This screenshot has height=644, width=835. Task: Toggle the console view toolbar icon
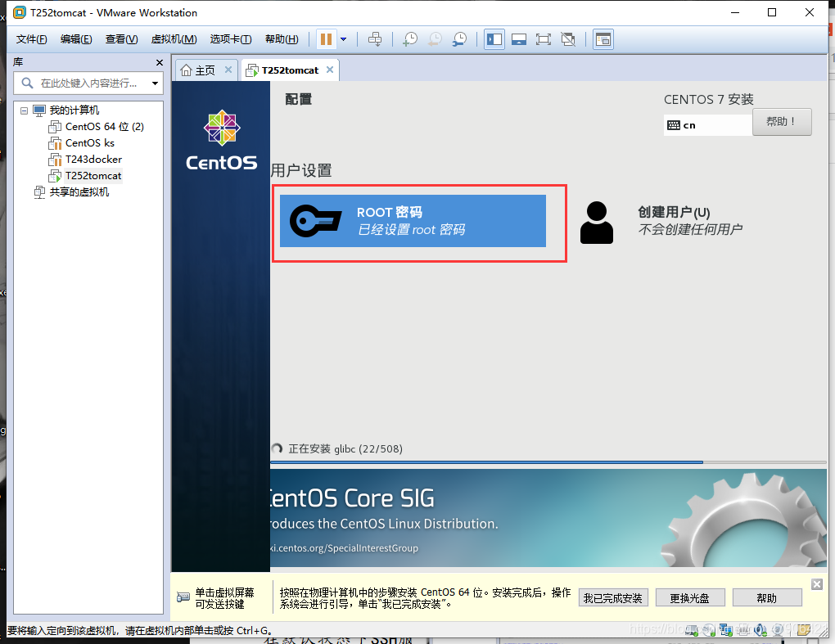coord(603,38)
